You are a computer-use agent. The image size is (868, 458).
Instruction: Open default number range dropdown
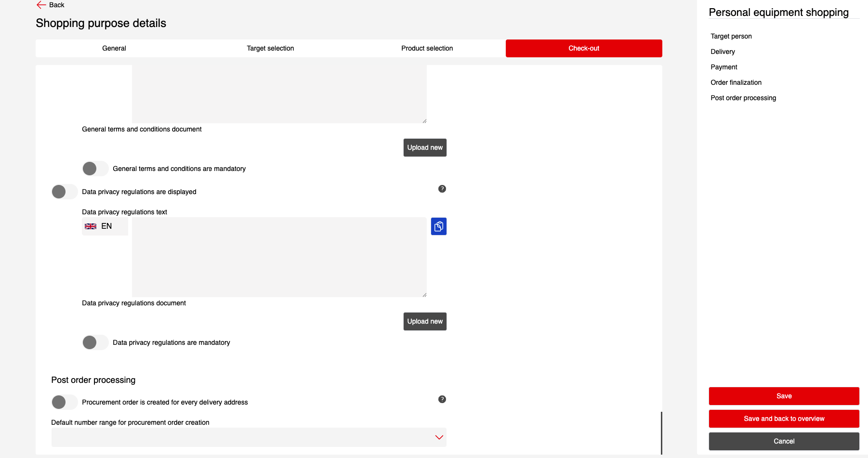tap(249, 437)
